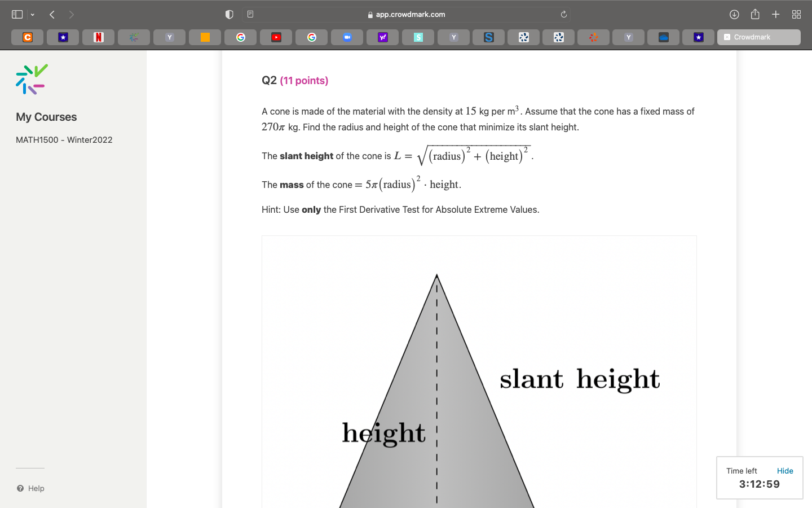Open the first Google bookmark
Image resolution: width=812 pixels, height=508 pixels.
(240, 37)
